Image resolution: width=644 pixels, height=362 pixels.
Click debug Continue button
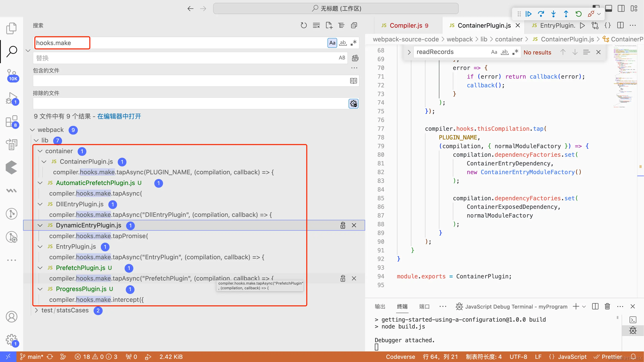pos(528,14)
